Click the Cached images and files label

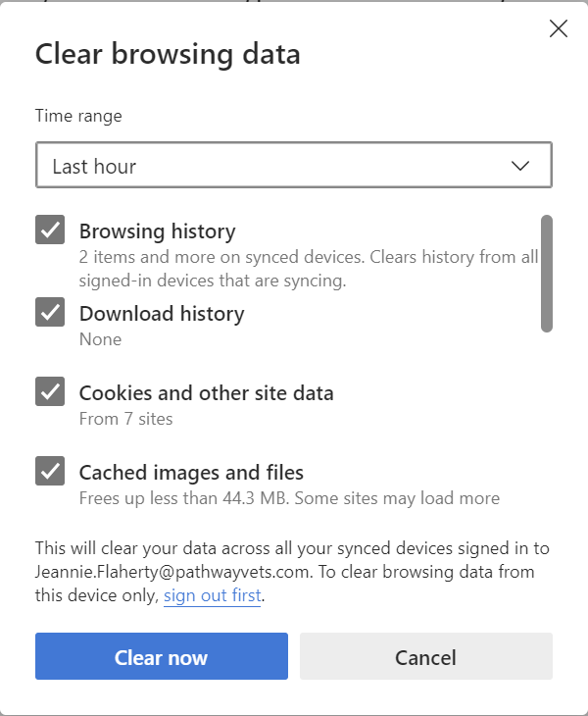click(x=191, y=473)
